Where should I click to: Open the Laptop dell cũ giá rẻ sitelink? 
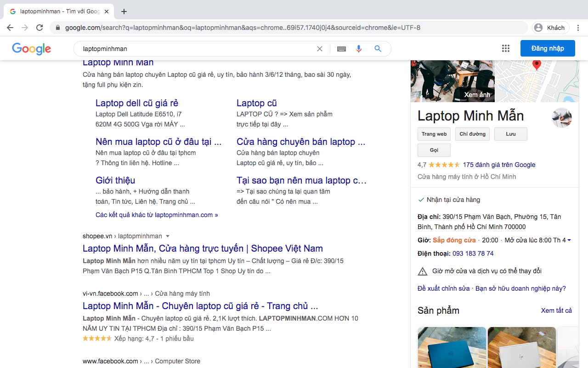click(137, 103)
